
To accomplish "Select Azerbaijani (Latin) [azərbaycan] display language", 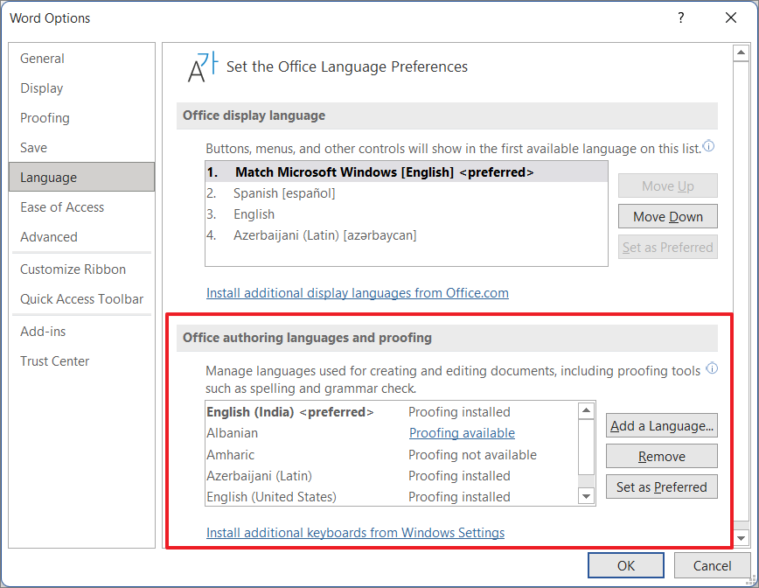I will click(407, 235).
